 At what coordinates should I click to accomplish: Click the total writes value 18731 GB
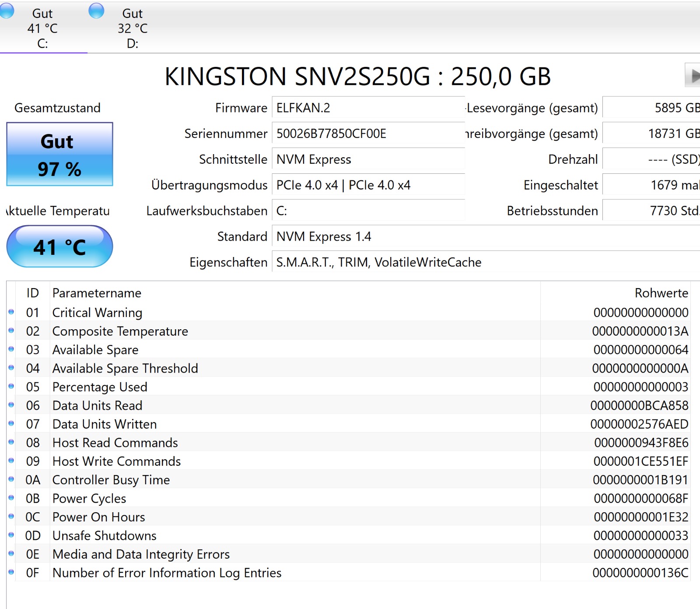point(651,134)
